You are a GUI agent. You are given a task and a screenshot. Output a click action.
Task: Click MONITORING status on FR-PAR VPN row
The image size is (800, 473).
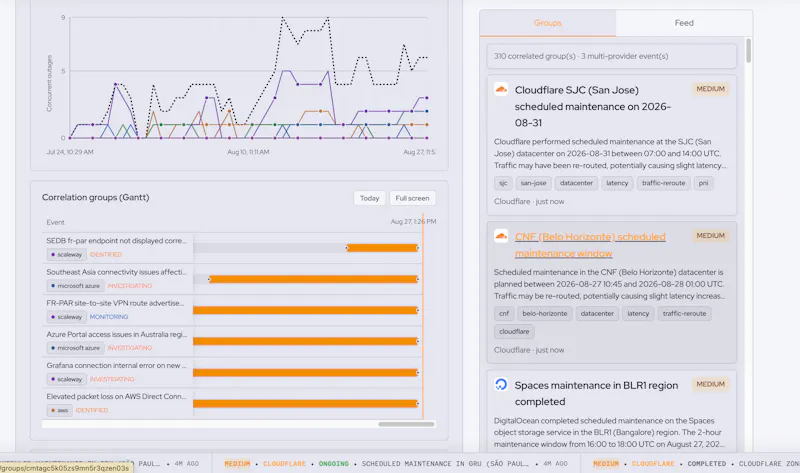[109, 317]
